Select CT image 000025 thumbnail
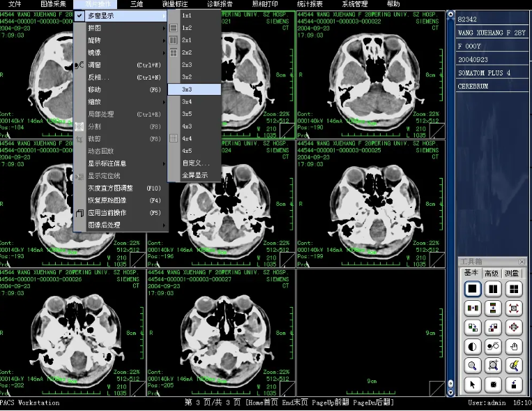 [371, 204]
